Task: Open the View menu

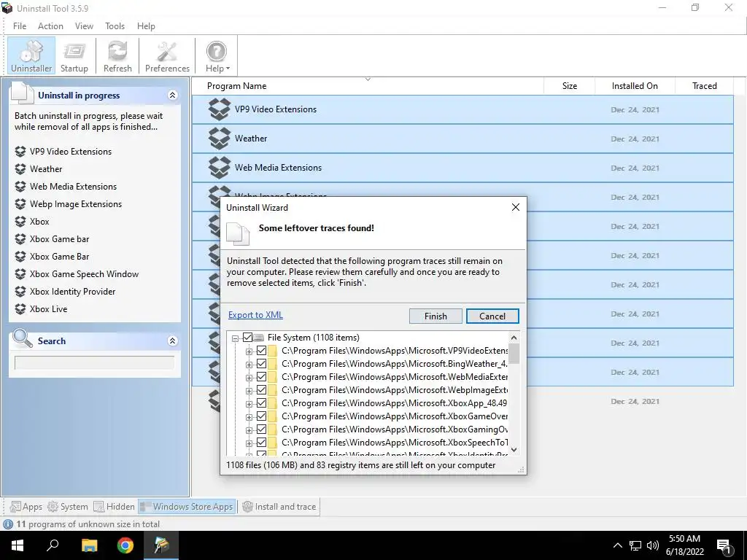Action: click(84, 26)
